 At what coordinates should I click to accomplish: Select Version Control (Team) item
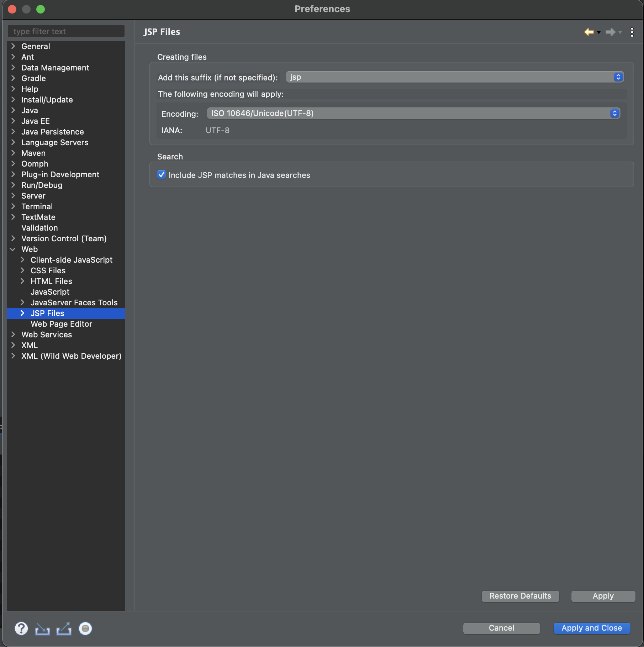tap(64, 238)
